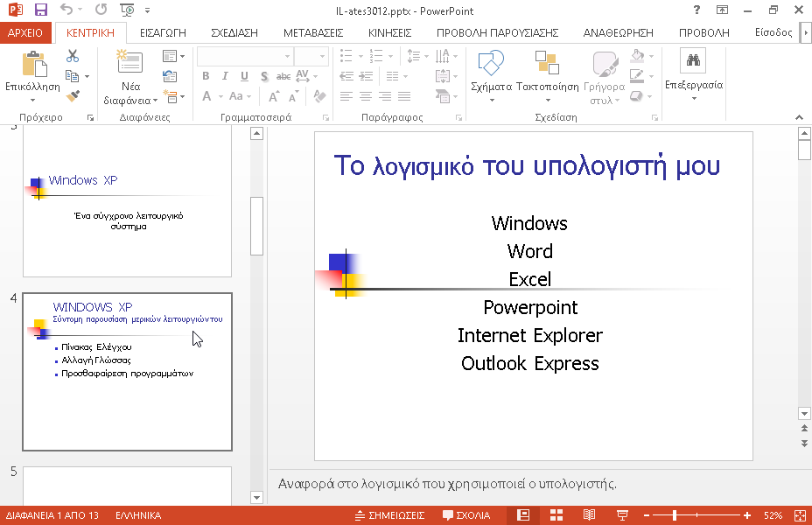Select the Format Painter brush

point(73,96)
